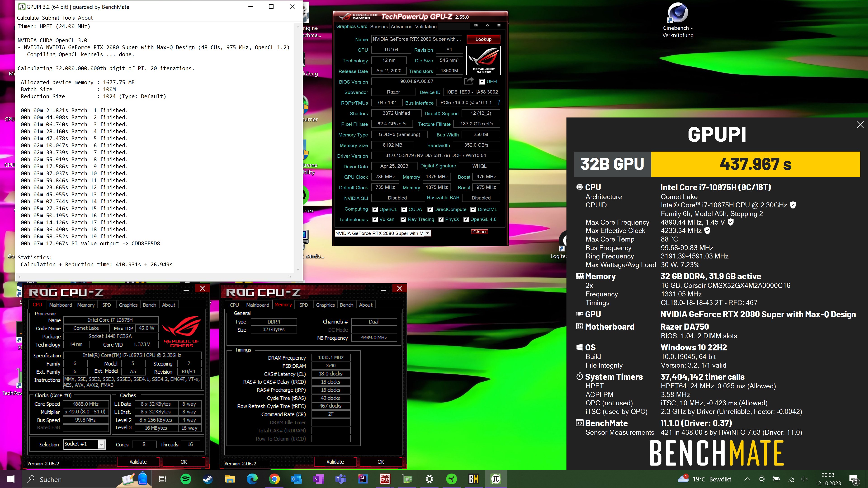Toggle the CUDA checkbox in GPU-Z
This screenshot has width=868, height=488.
click(x=404, y=209)
